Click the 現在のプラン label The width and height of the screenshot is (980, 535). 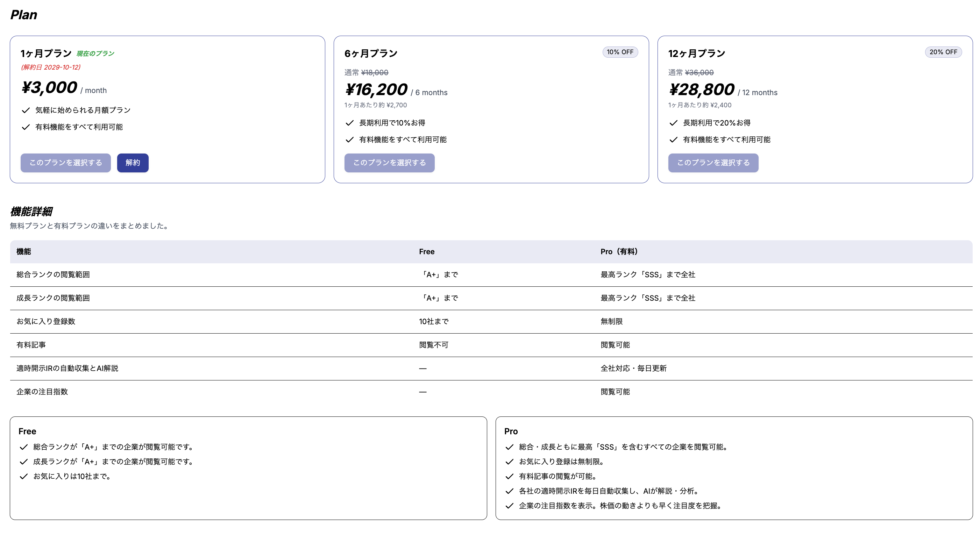coord(95,53)
